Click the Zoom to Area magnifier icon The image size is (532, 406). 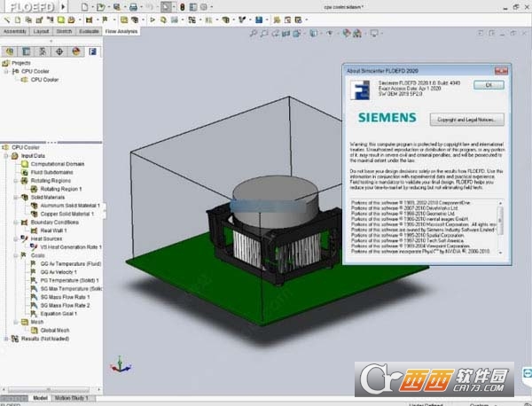(x=264, y=33)
